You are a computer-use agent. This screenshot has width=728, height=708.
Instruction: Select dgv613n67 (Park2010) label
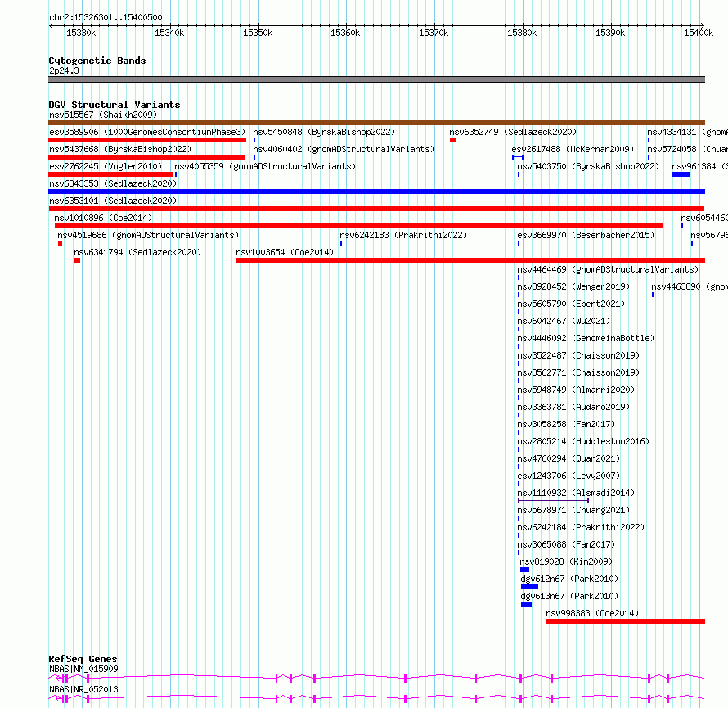point(569,596)
